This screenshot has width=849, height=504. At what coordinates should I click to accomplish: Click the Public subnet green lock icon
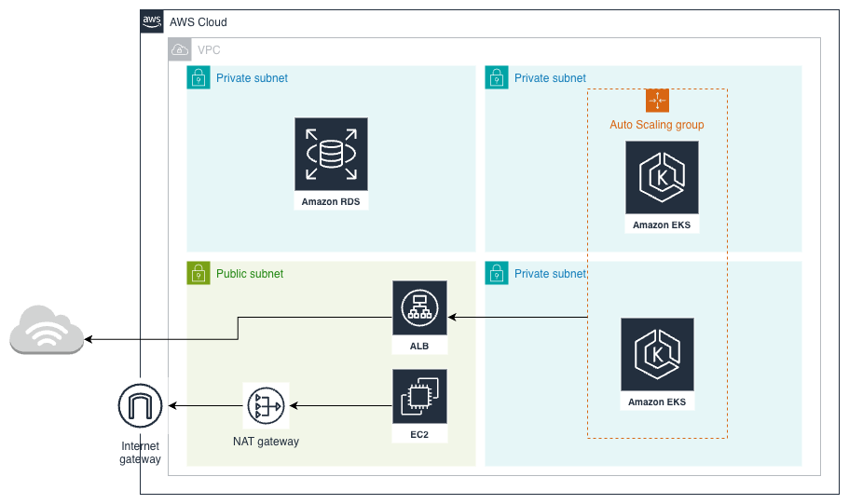199,273
